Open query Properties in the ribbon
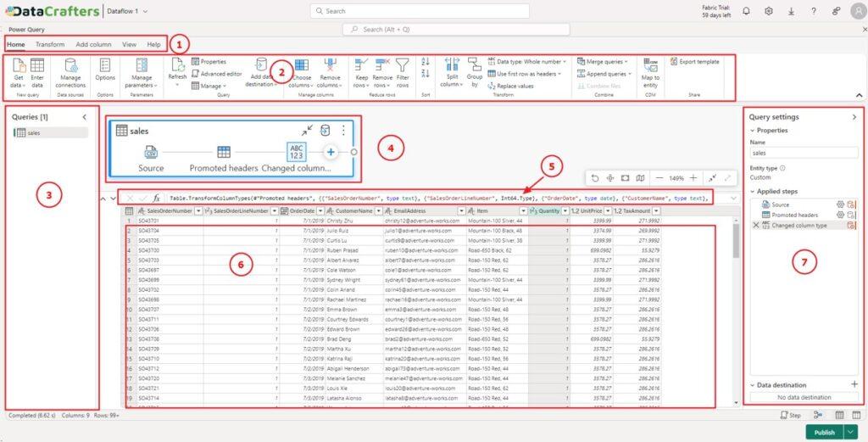 209,61
